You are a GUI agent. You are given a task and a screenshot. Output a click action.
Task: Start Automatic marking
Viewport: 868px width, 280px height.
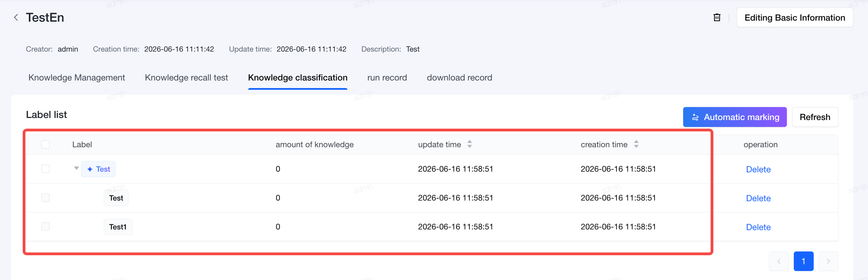tap(735, 117)
